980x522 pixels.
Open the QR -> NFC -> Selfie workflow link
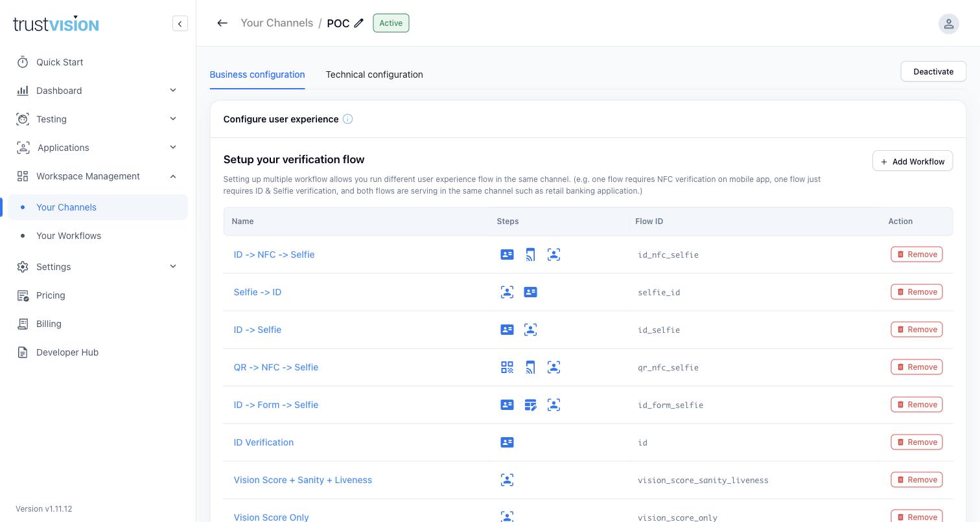coord(276,367)
